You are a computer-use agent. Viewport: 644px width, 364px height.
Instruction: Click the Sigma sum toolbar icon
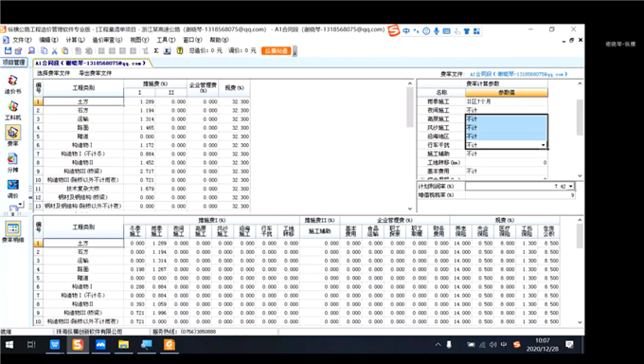[x=156, y=50]
